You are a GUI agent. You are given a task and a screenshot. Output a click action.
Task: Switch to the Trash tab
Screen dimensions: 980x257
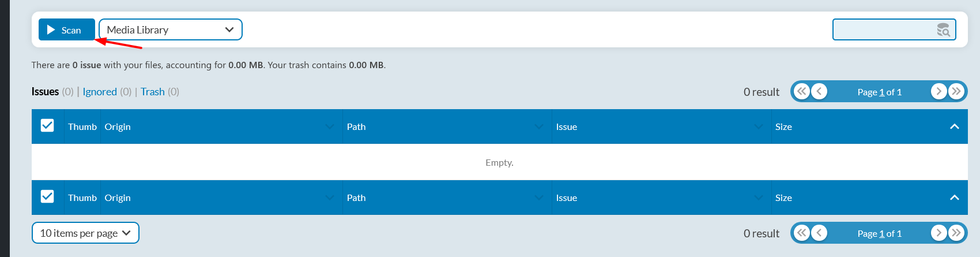pos(153,92)
